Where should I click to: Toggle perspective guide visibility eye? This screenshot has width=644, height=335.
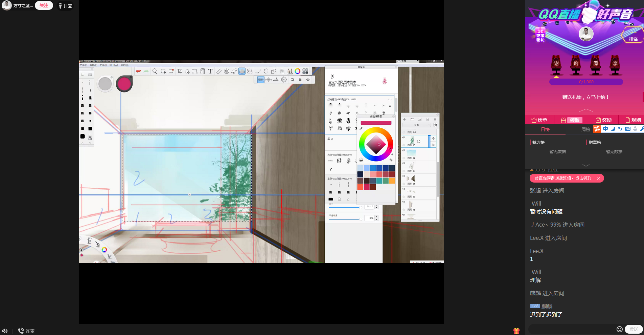tap(308, 80)
